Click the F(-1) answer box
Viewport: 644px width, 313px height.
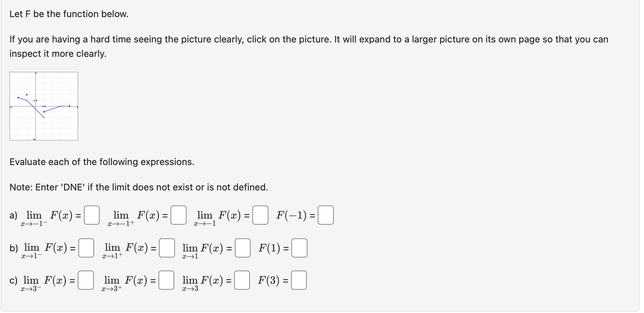click(x=325, y=214)
